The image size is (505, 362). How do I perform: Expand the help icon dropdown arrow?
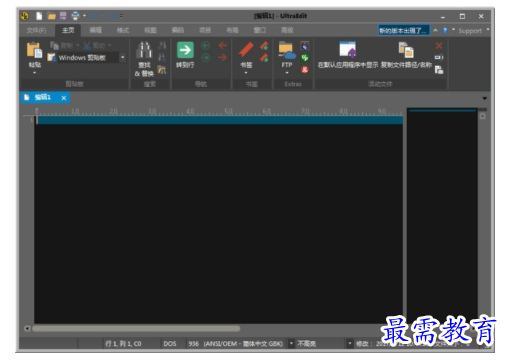coord(453,30)
